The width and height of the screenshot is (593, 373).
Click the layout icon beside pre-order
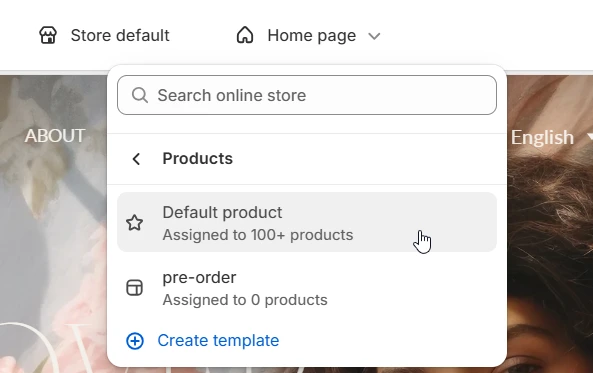[134, 288]
